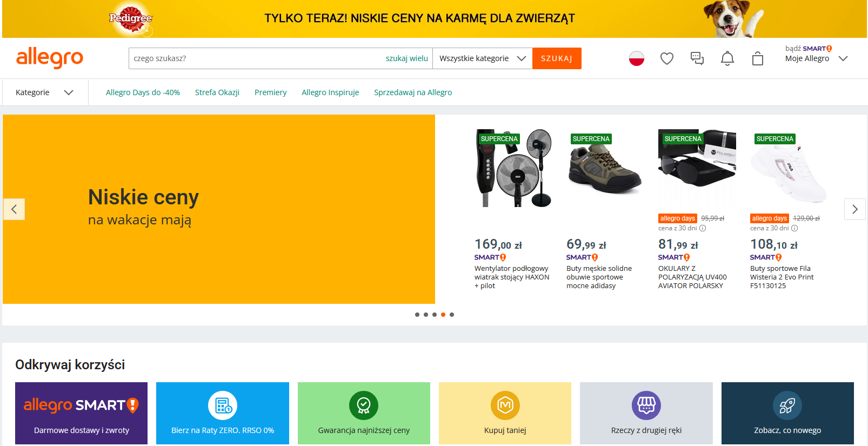Open Bierz na Raty ZERO tile
The height and width of the screenshot is (446, 868).
click(223, 413)
